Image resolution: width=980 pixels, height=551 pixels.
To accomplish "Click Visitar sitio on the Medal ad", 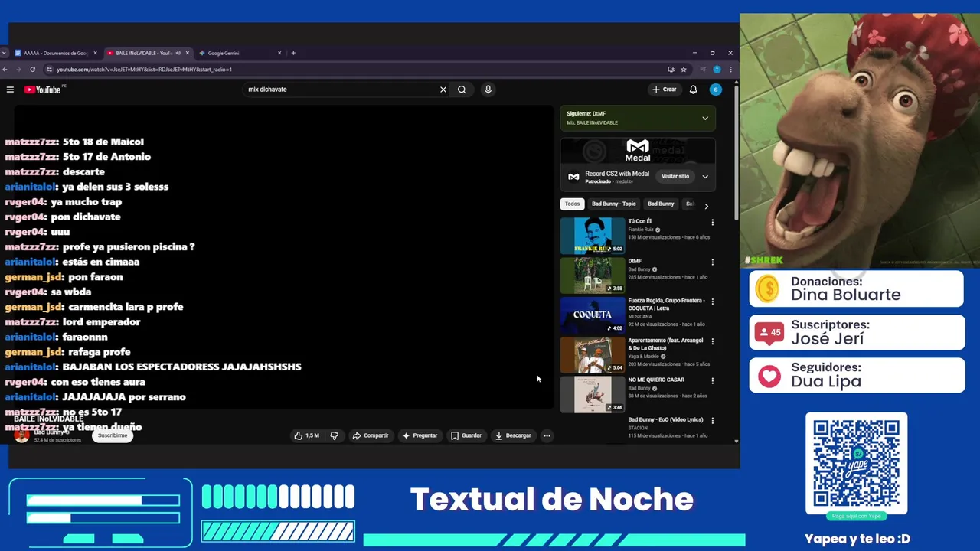I will 675,176.
